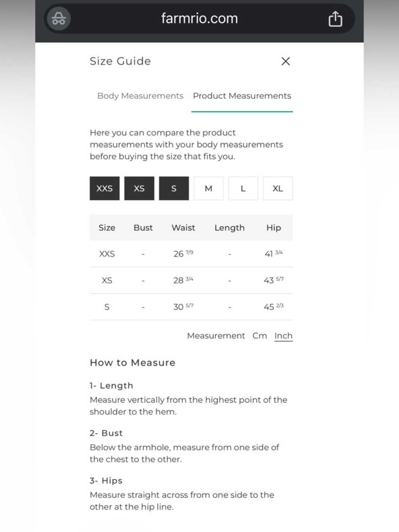Switch to Body Measurements tab

pos(140,96)
